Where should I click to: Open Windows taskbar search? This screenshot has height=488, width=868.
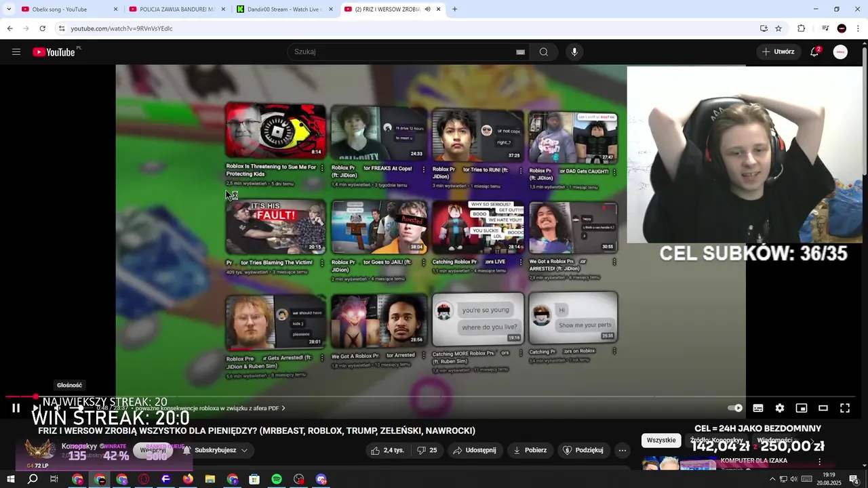click(x=33, y=479)
